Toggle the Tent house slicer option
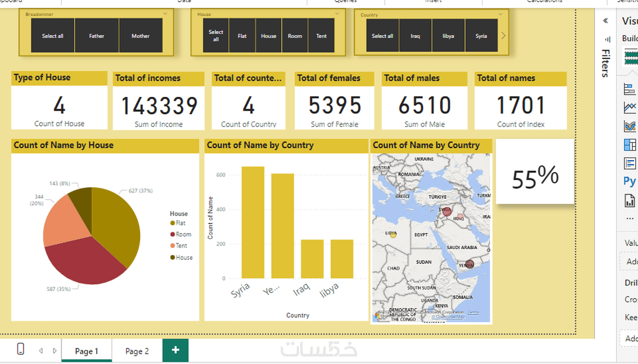This screenshot has width=638, height=364. click(321, 36)
